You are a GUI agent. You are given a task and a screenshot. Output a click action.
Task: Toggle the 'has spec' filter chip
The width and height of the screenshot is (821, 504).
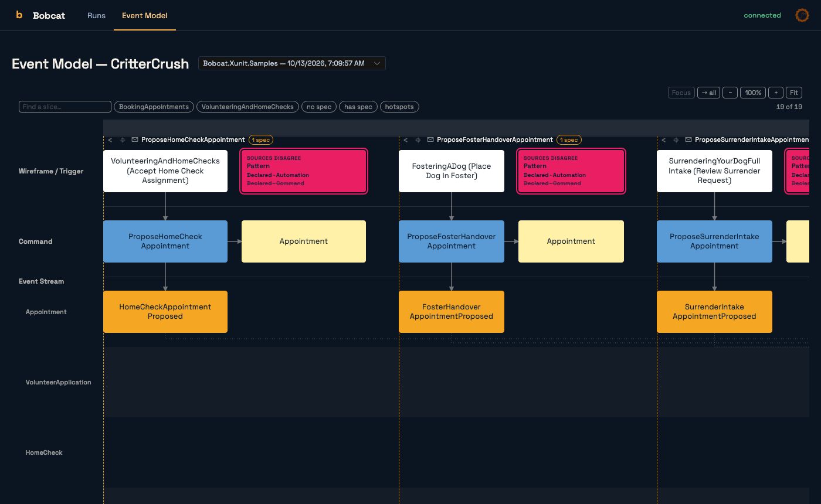pyautogui.click(x=358, y=107)
